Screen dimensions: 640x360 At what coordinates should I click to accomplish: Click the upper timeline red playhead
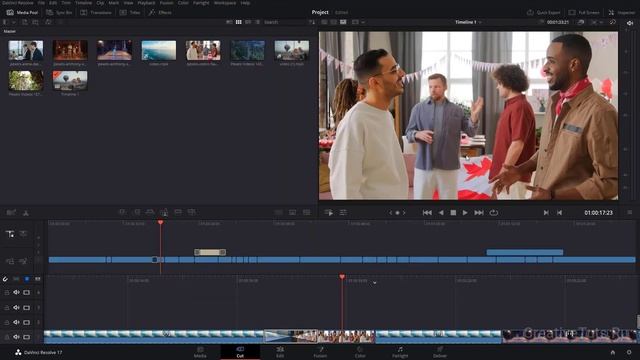point(160,222)
